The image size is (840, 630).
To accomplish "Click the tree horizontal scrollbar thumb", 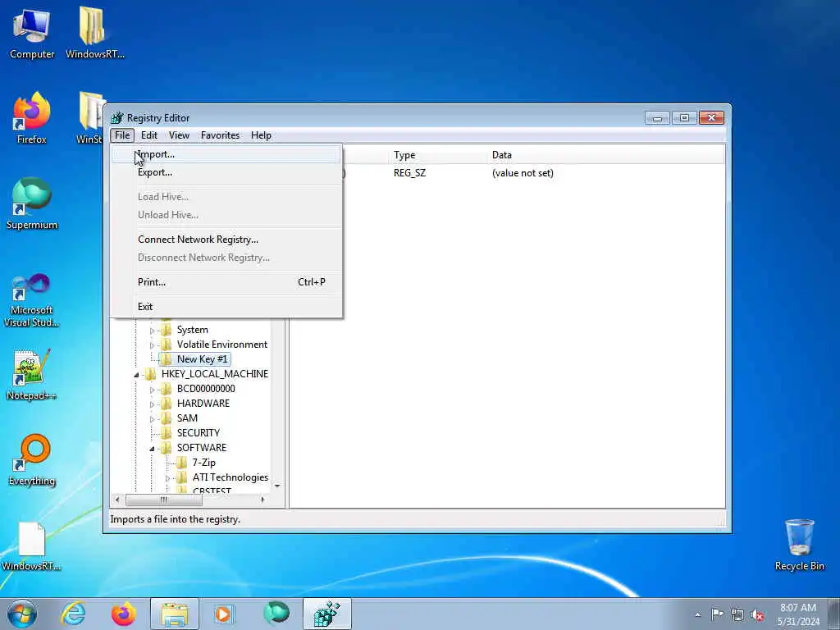I will pyautogui.click(x=164, y=500).
